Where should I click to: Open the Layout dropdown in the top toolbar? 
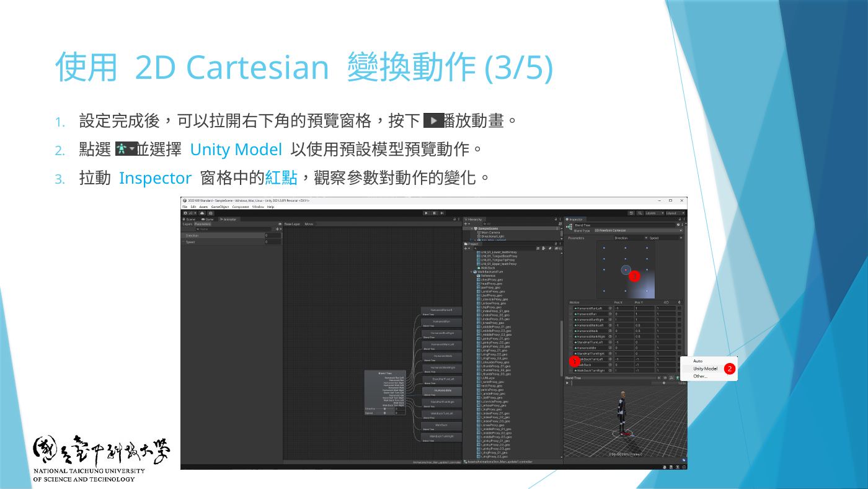675,213
